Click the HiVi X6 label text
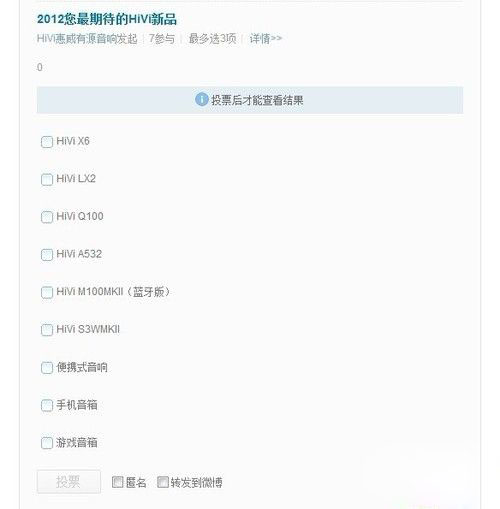The width and height of the screenshot is (500, 509). pyautogui.click(x=73, y=141)
